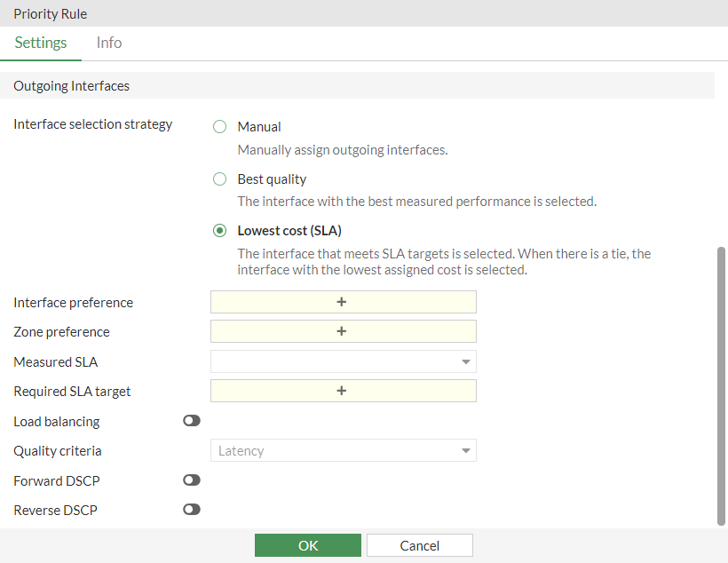Click the Cancel button
728x563 pixels.
[x=419, y=545]
